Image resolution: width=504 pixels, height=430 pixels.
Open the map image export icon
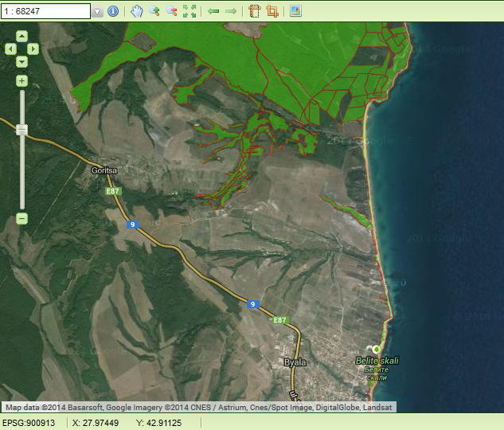[x=295, y=11]
